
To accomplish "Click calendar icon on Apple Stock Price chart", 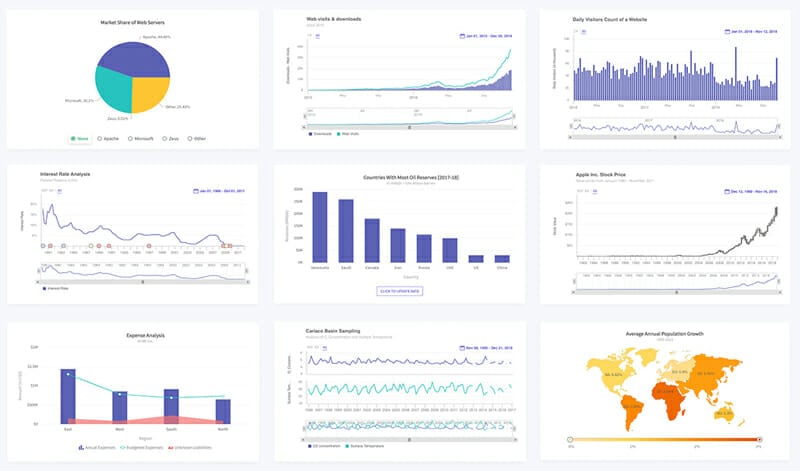I will coord(727,192).
